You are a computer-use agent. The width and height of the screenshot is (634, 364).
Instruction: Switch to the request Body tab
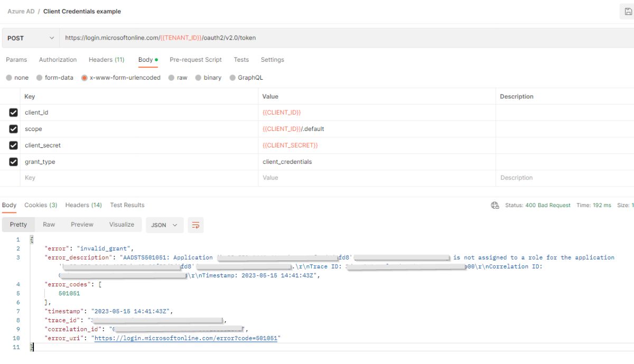pyautogui.click(x=148, y=60)
